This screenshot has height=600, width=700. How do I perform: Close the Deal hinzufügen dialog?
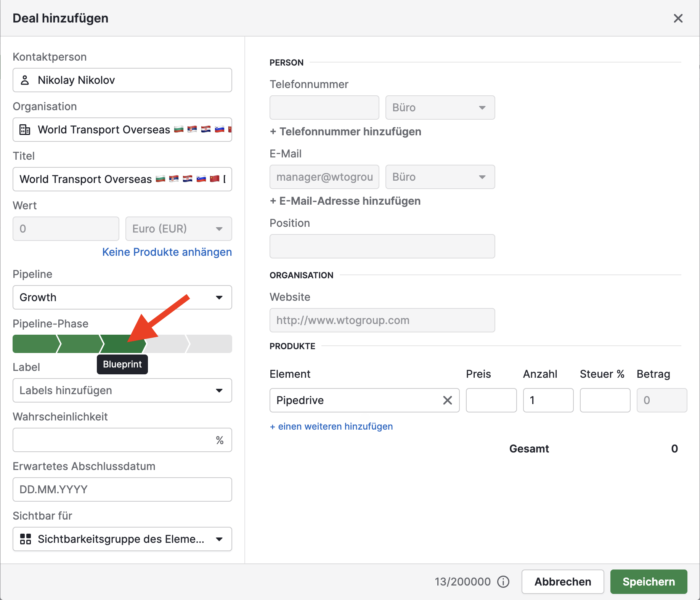(x=678, y=18)
